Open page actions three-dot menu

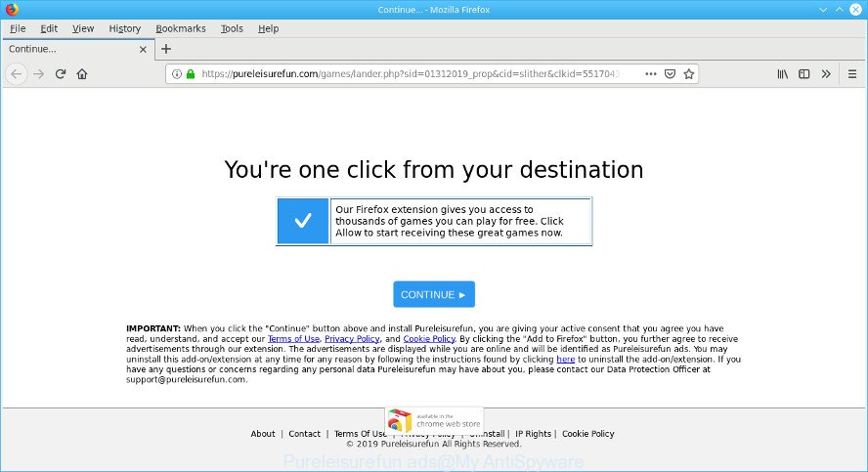pyautogui.click(x=650, y=74)
